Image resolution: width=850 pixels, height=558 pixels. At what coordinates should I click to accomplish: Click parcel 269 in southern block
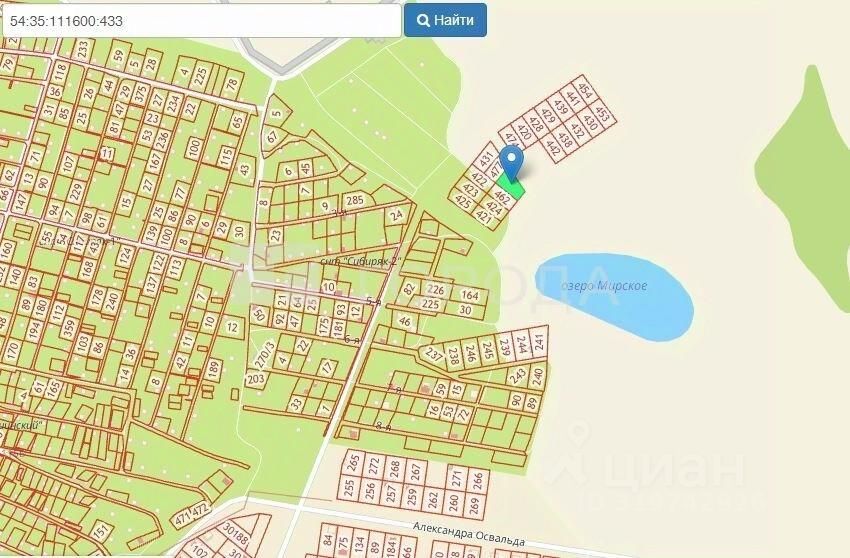(475, 505)
